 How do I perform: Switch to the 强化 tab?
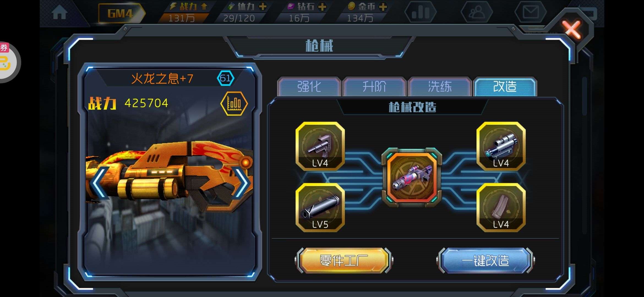click(x=309, y=87)
